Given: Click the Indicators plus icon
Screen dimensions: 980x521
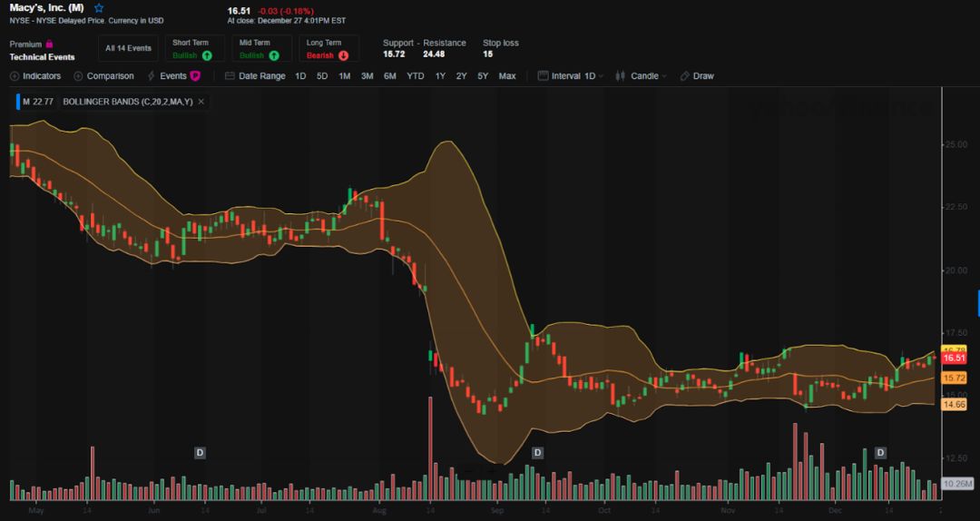Looking at the screenshot, I should [15, 76].
